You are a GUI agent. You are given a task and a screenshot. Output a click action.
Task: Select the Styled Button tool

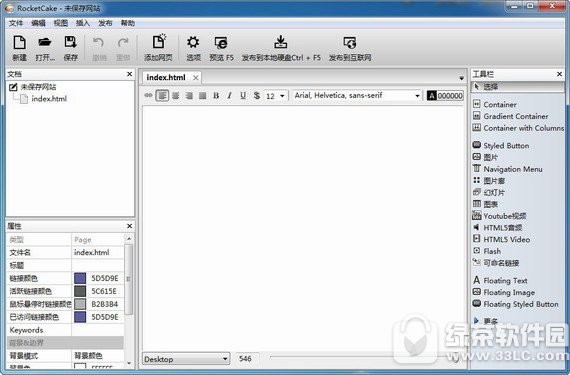(501, 145)
